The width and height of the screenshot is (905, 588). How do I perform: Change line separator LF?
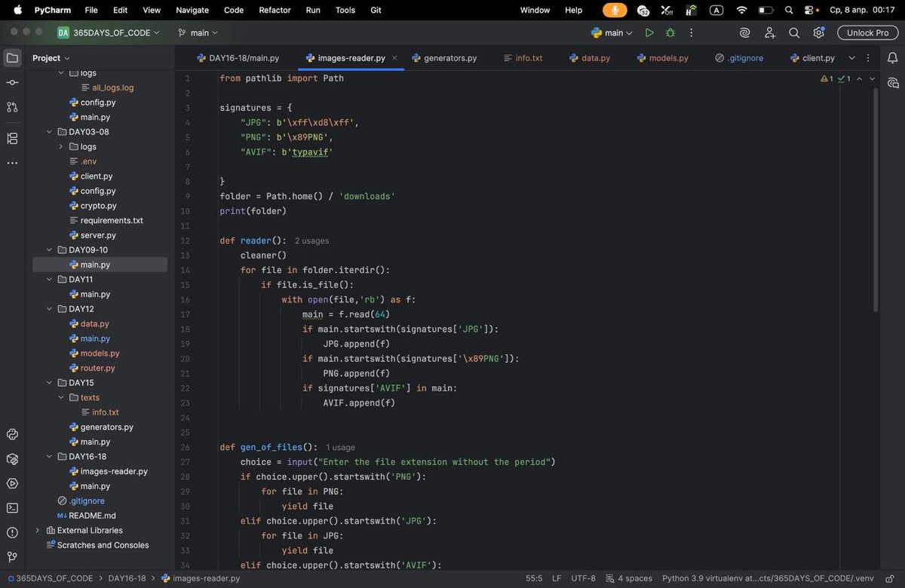click(x=557, y=578)
